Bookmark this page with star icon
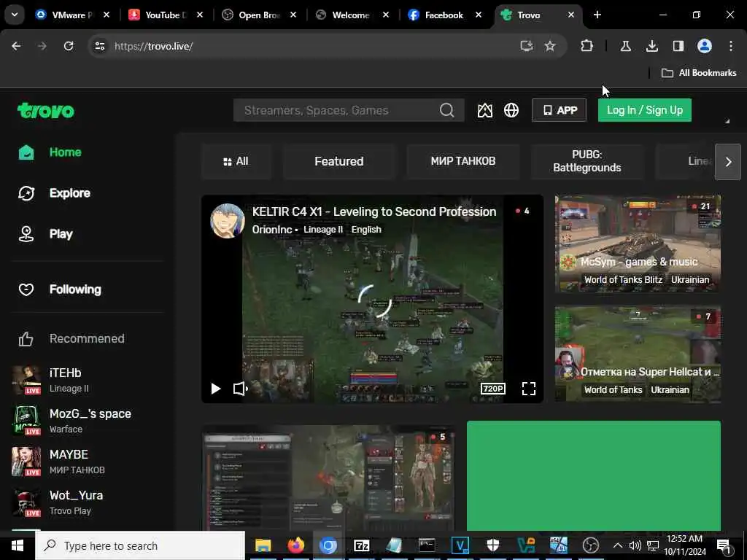 (x=550, y=46)
